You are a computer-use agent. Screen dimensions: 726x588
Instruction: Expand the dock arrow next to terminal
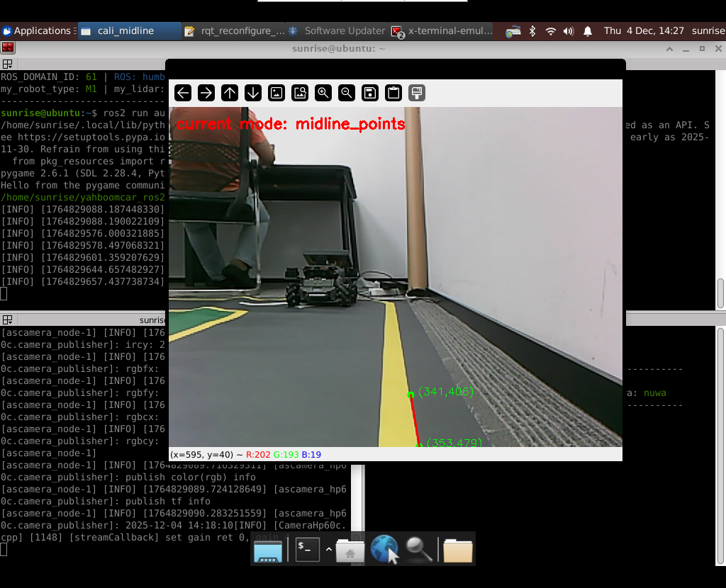click(x=329, y=549)
